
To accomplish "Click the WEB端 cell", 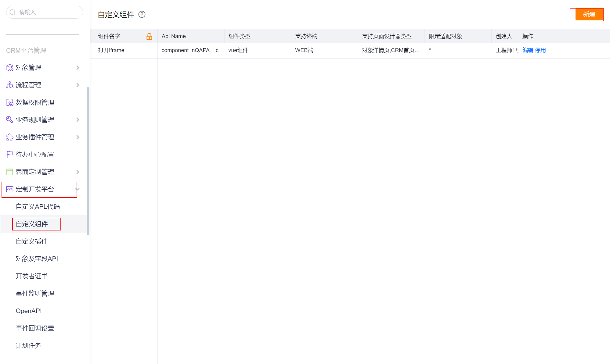I will coord(304,50).
